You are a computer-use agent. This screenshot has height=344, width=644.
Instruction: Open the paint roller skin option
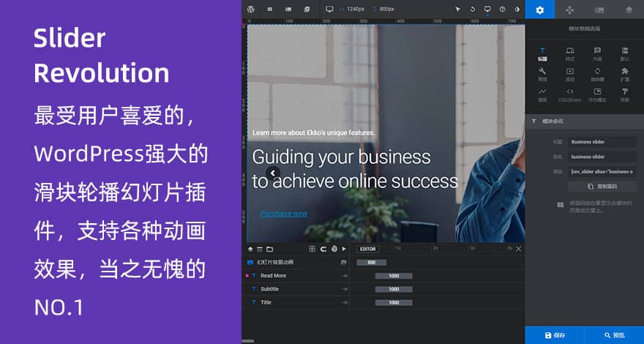click(625, 95)
